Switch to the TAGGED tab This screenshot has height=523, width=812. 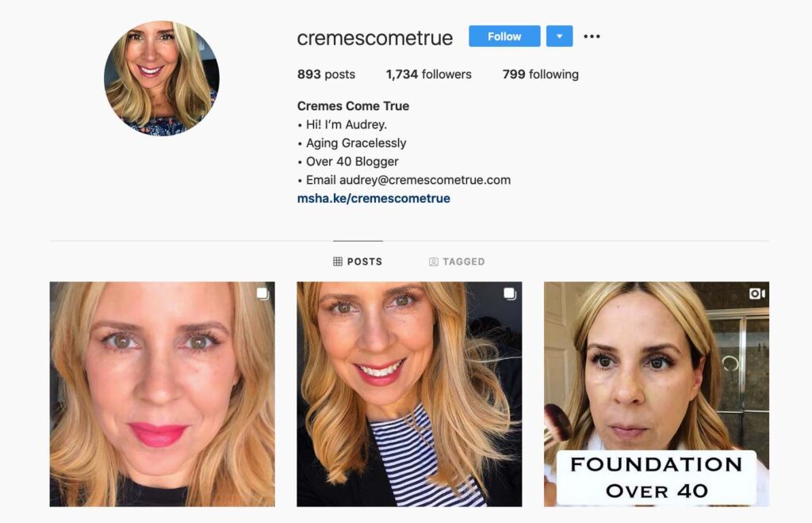tap(457, 261)
